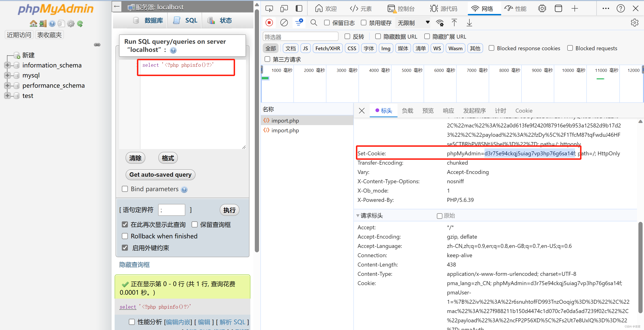644x330 pixels.
Task: Select first import.php request row
Action: [x=307, y=120]
